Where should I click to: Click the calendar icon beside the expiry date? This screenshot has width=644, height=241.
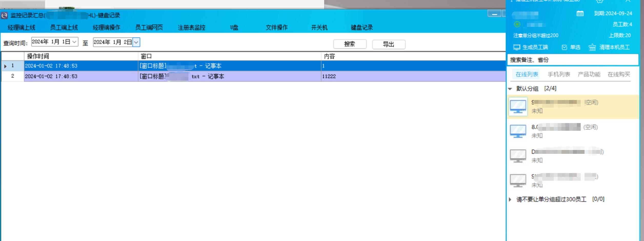580,14
